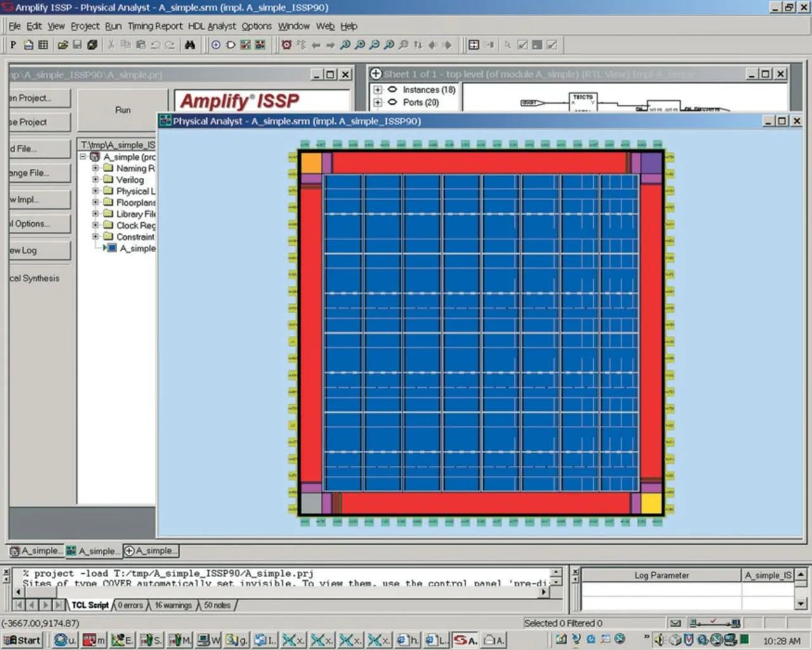Click the binoculars Find icon in toolbar
812x650 pixels.
pyautogui.click(x=190, y=45)
